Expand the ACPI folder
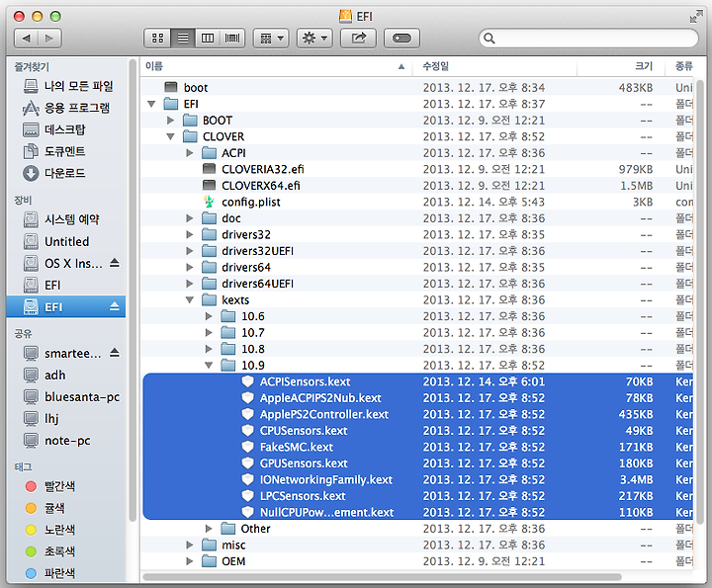Screen dimensions: 712x588 [190, 153]
